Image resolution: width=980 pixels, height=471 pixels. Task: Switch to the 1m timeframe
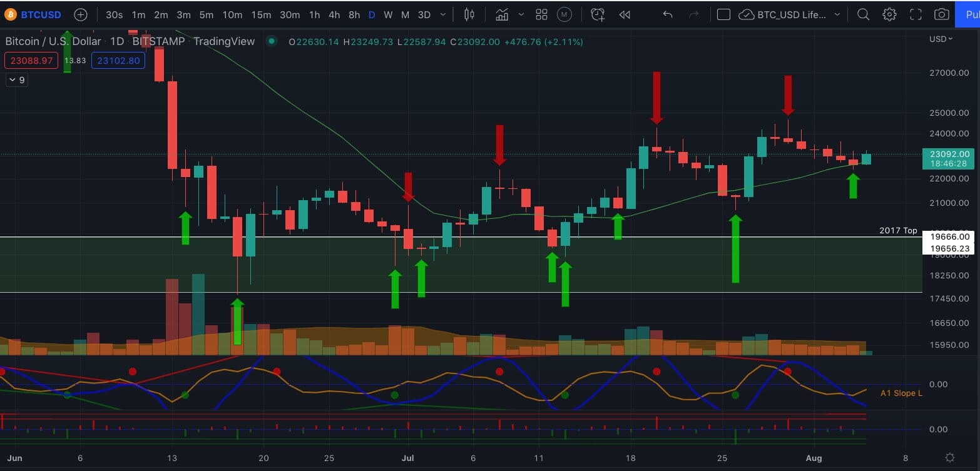point(138,14)
